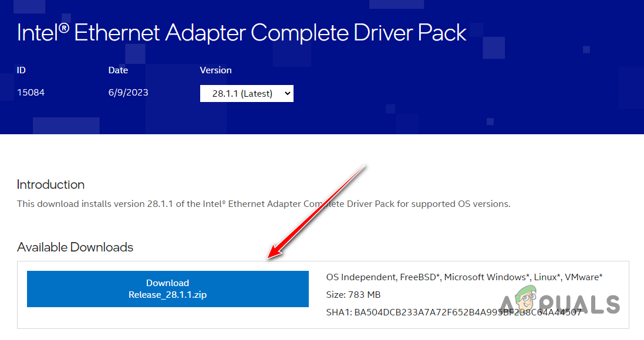This screenshot has width=644, height=340.
Task: Click the Introduction section heading
Action: [50, 184]
